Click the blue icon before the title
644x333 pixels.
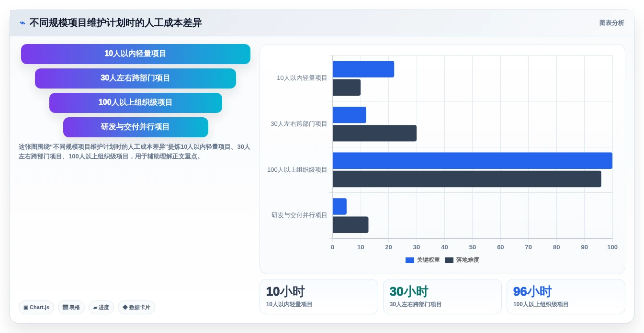tap(23, 23)
